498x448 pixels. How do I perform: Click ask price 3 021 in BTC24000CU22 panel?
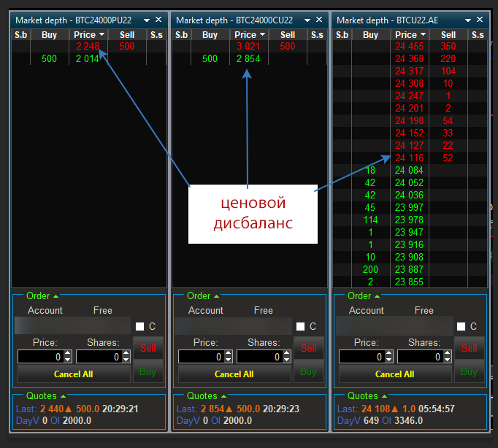[x=248, y=46]
